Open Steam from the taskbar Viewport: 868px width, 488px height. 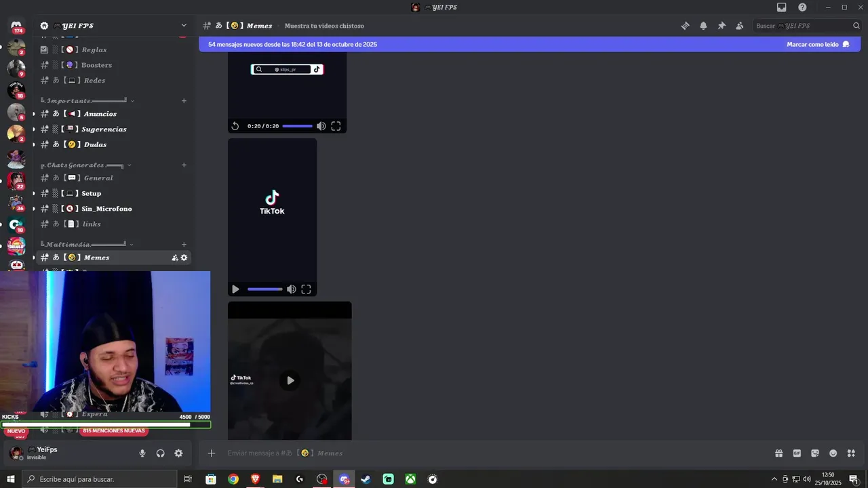click(366, 479)
